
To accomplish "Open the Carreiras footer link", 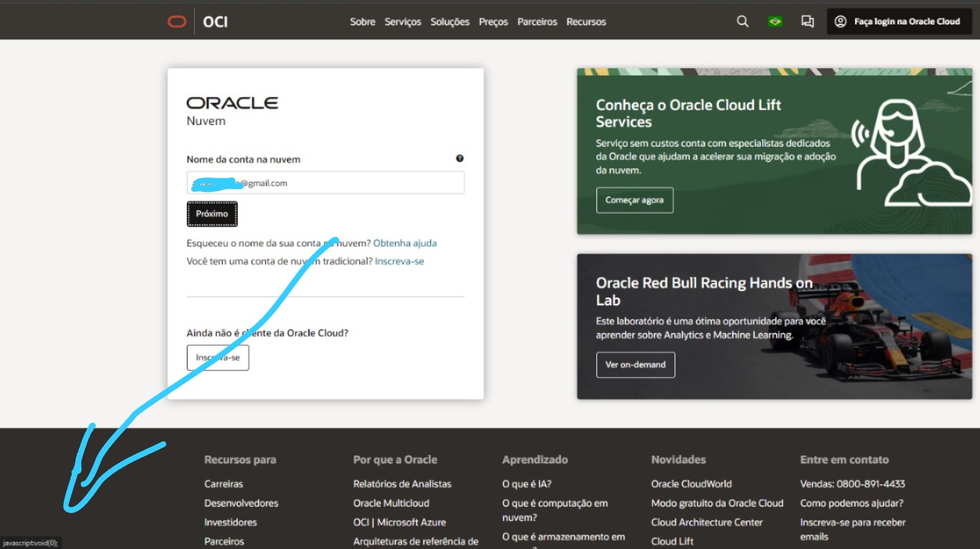I will point(223,484).
